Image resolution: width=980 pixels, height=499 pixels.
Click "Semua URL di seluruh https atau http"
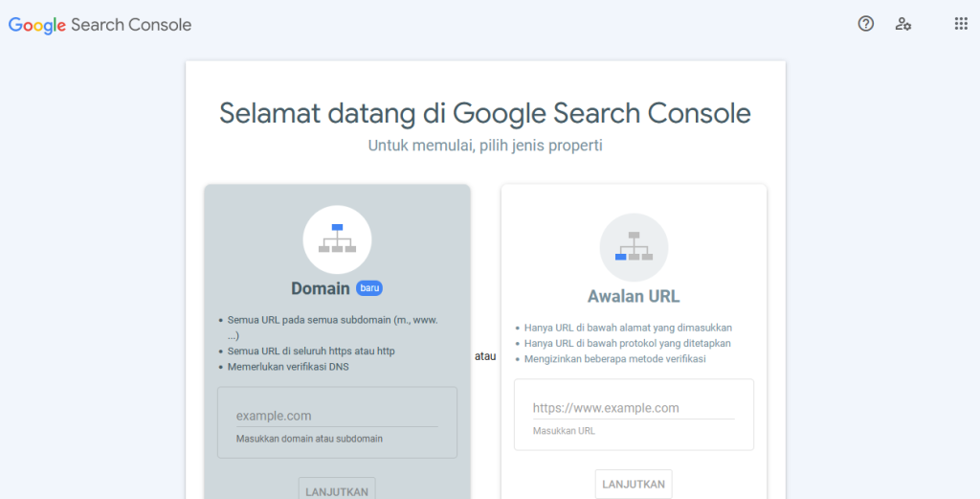coord(311,351)
